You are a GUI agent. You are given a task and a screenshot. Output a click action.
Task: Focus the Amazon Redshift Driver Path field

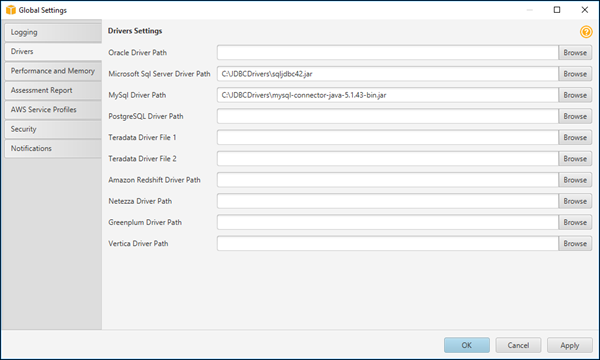click(x=388, y=180)
